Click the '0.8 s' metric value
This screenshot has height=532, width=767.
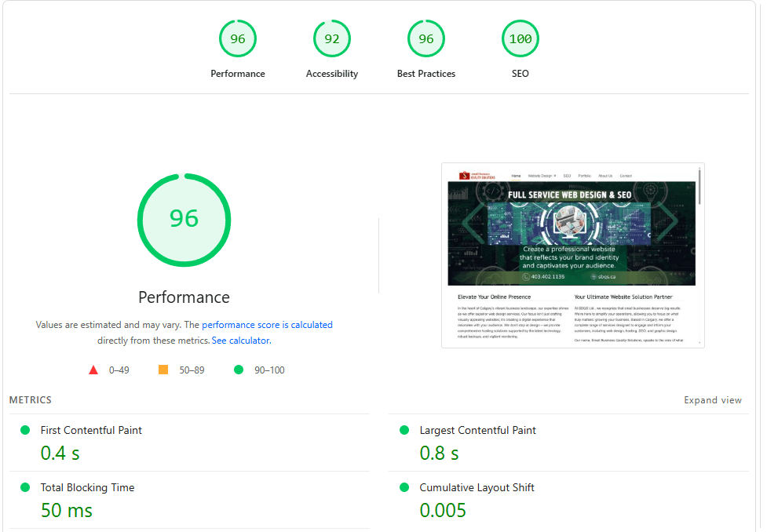point(439,454)
